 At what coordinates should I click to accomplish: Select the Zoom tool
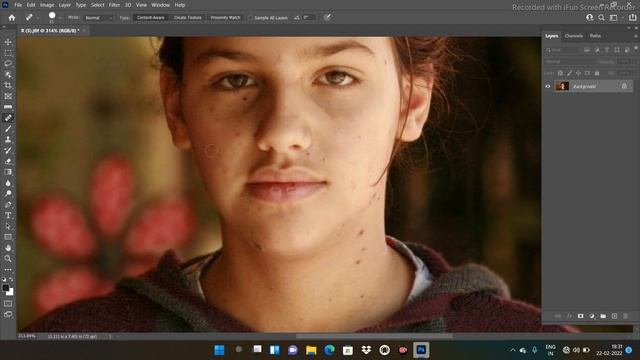coord(8,258)
